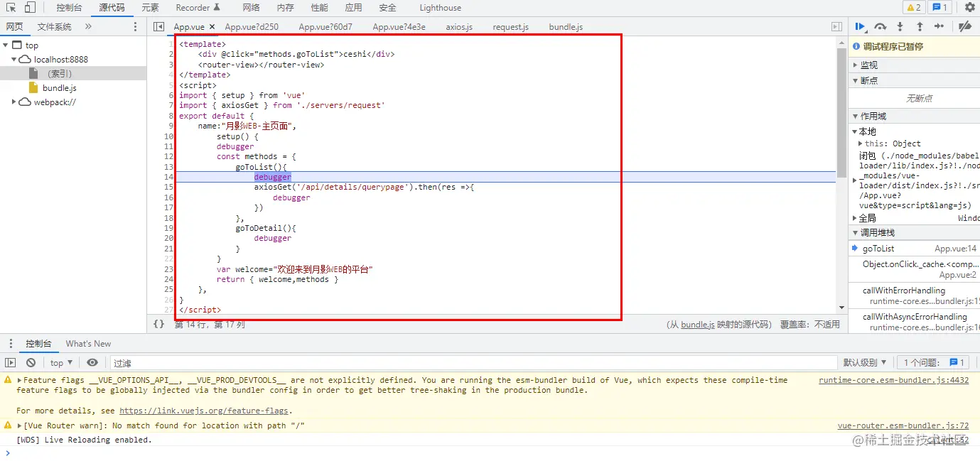Deactivate breakpoints icon
980x461 pixels.
(x=964, y=26)
